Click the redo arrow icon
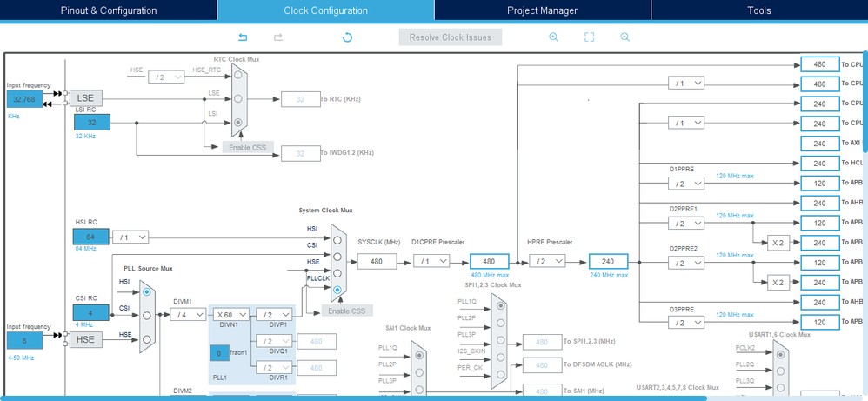The width and height of the screenshot is (868, 401). [278, 37]
